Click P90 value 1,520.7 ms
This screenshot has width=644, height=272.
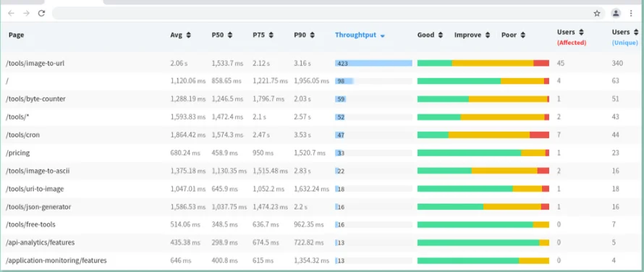310,153
